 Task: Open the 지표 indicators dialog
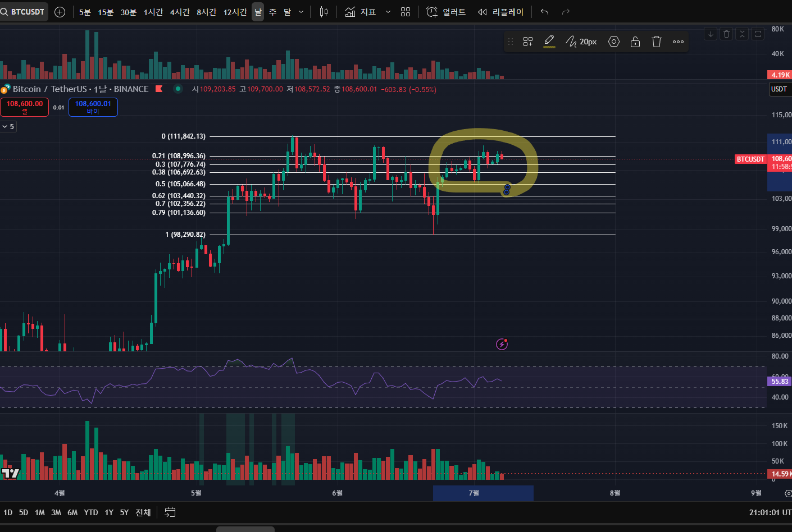361,12
